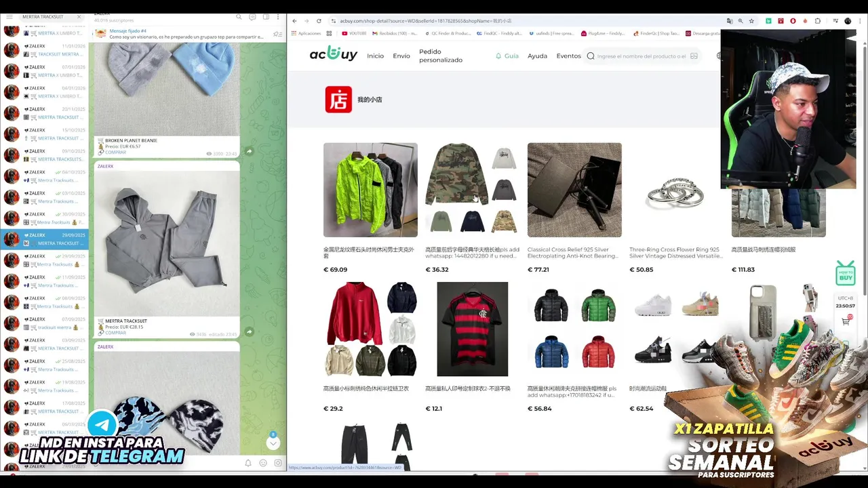The width and height of the screenshot is (868, 488).
Task: Open the Gmail Recibidos bookmark
Action: click(x=396, y=33)
